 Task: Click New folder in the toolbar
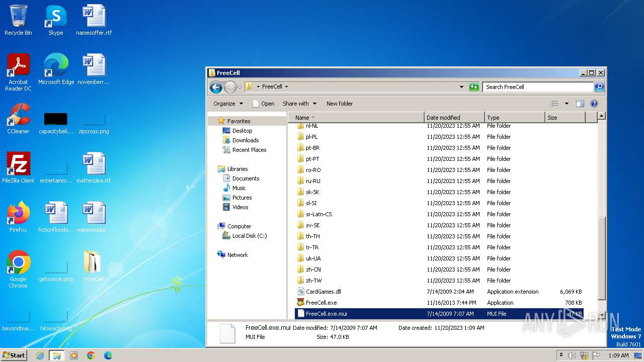340,104
